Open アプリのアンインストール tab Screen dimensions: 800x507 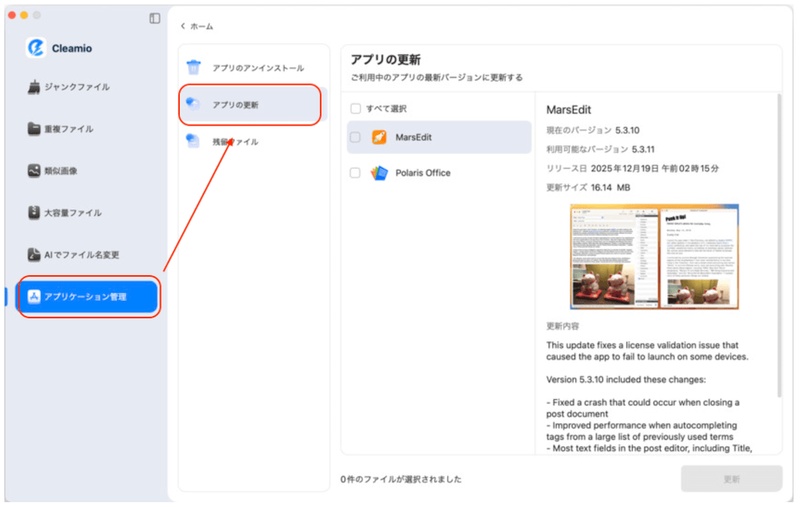pos(253,68)
